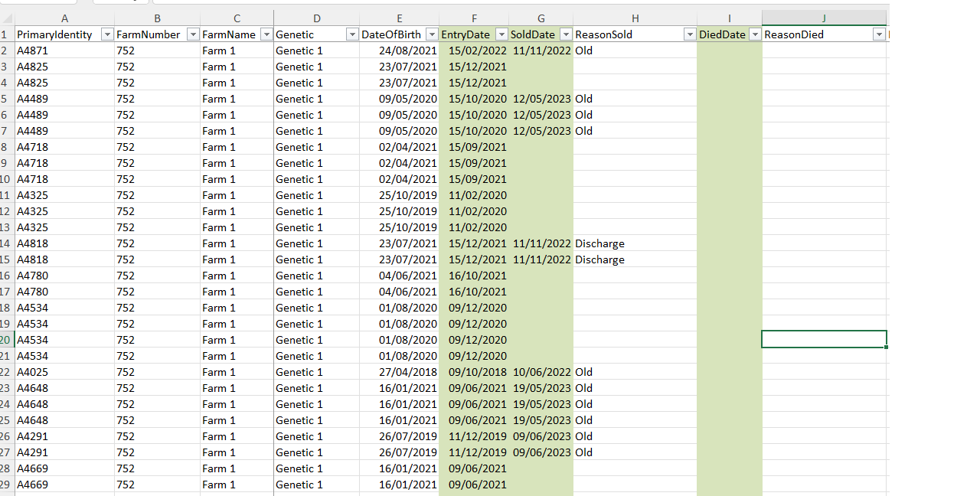
Task: Select column J header
Action: (824, 18)
